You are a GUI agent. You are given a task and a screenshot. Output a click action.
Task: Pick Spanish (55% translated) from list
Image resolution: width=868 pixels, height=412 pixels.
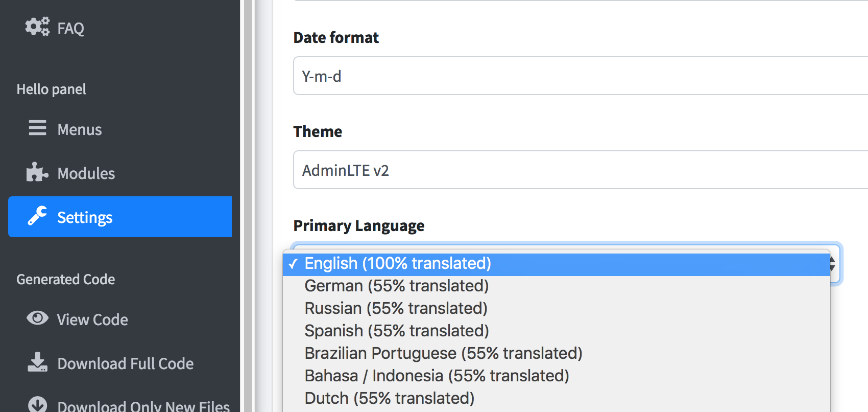click(396, 331)
